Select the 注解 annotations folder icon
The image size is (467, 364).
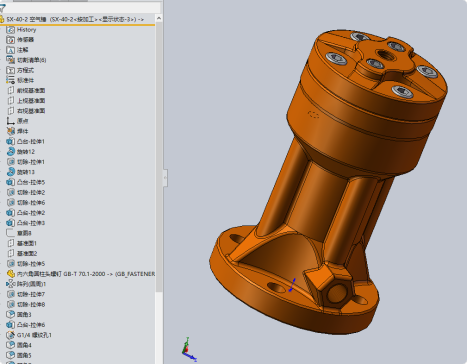coord(11,50)
